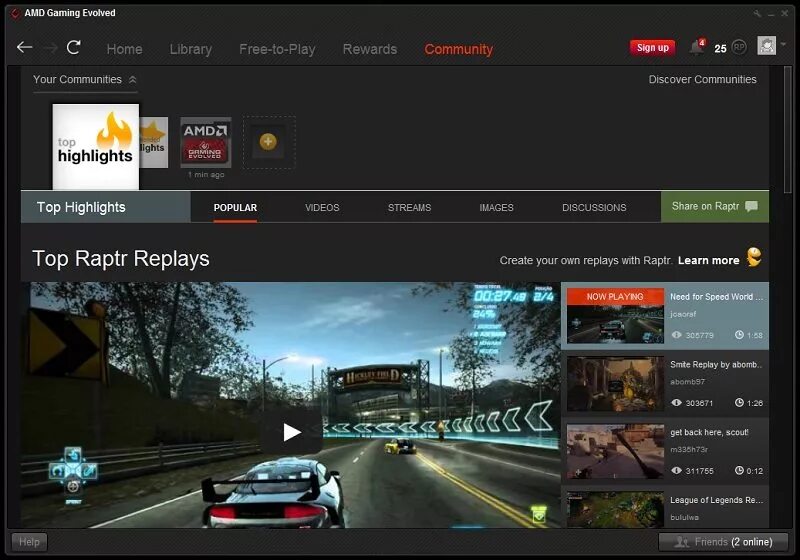Click the clock icon beside 1:26
Screen dimensions: 800x560
739,403
